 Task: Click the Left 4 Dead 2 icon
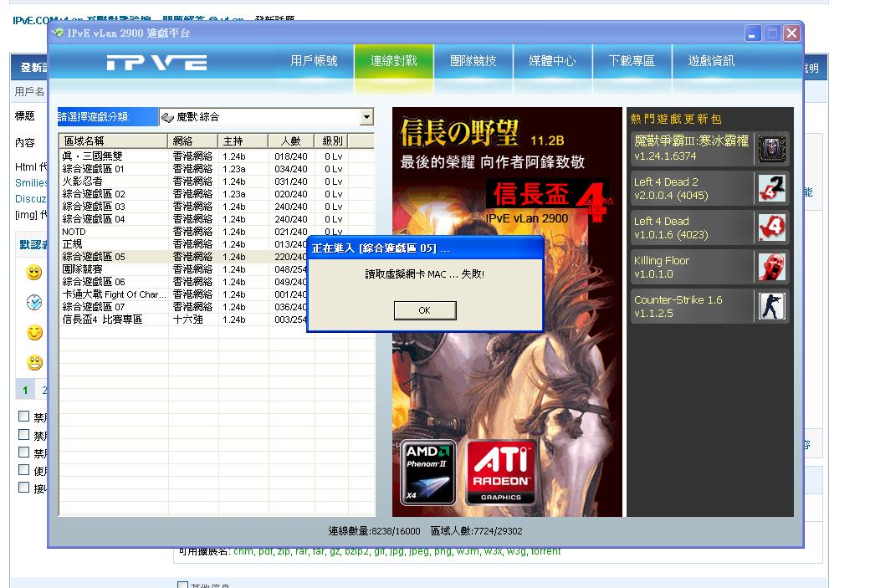(772, 188)
